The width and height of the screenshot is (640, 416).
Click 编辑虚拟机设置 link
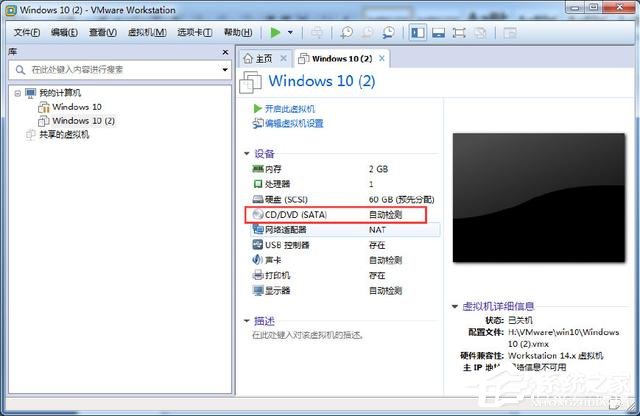(x=294, y=123)
